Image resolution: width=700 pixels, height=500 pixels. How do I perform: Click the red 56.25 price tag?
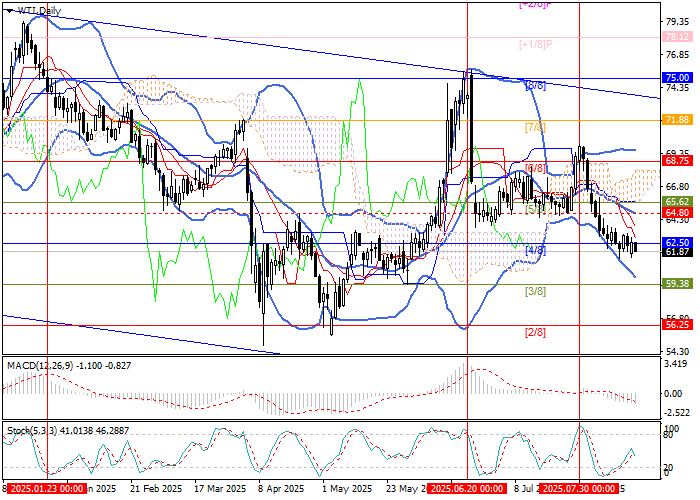click(677, 324)
